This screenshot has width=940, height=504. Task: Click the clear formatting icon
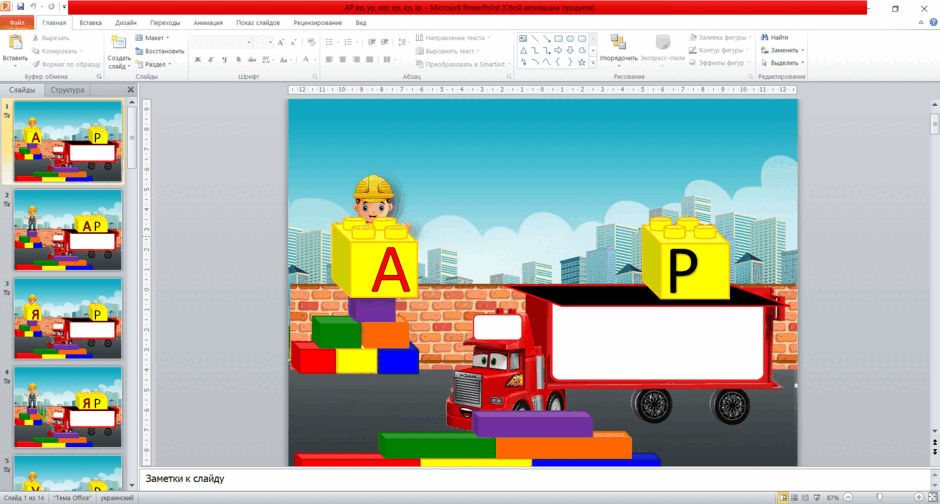pos(311,43)
